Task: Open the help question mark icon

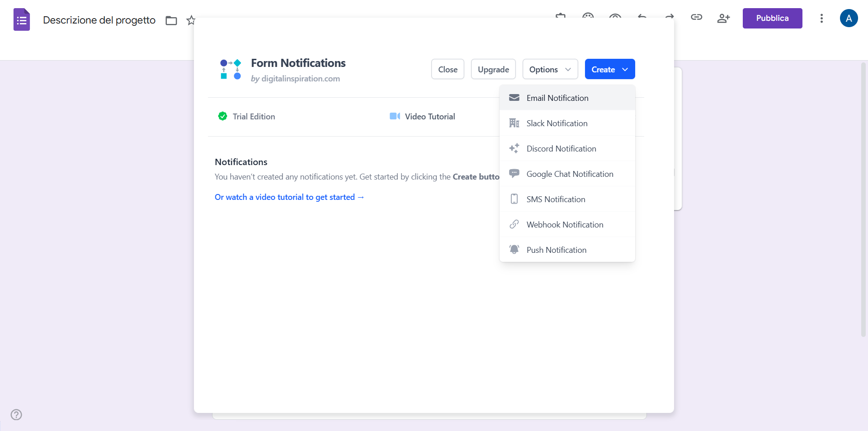Action: [x=16, y=414]
